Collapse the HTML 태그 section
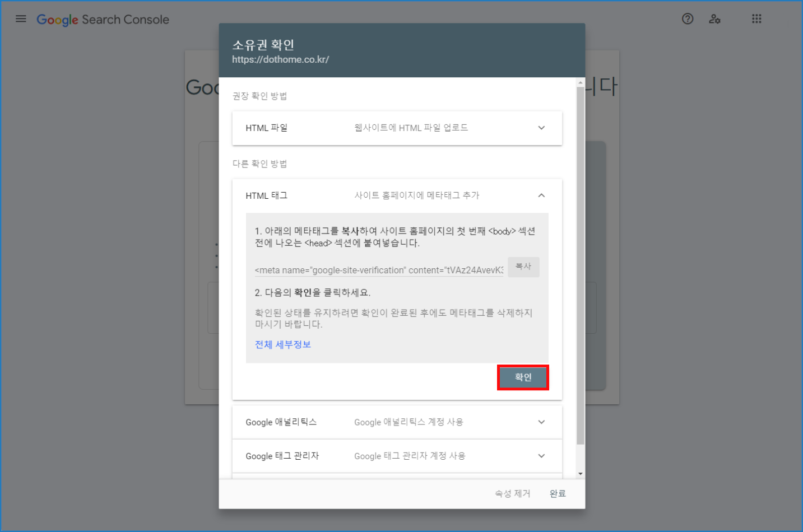This screenshot has width=803, height=532. (x=541, y=195)
